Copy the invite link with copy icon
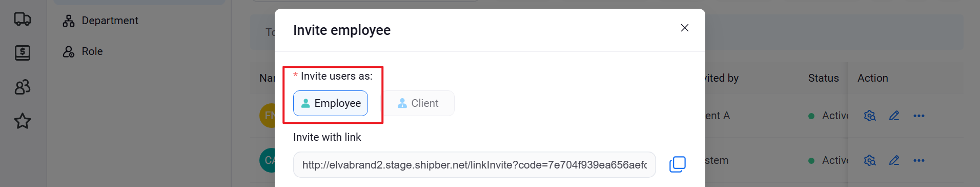The height and width of the screenshot is (187, 980). tap(678, 164)
